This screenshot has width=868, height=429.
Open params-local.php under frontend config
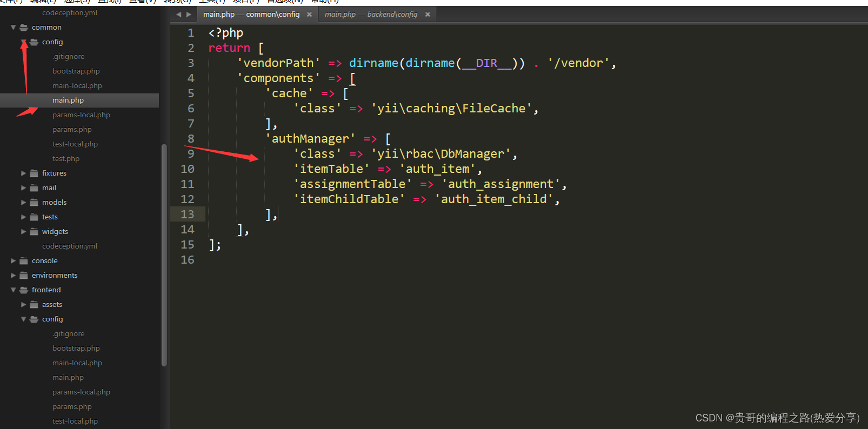coord(81,392)
